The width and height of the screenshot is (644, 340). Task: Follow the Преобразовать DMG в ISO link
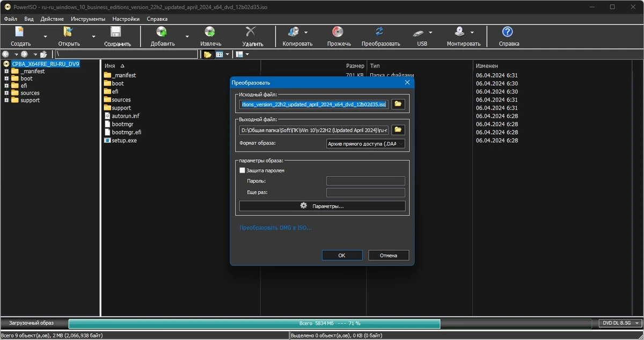point(275,228)
